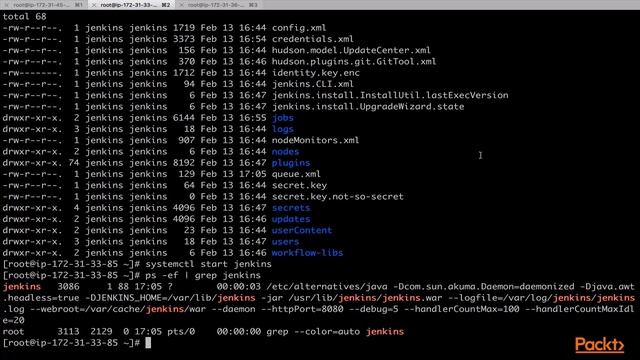640x360 pixels.
Task: Click the blue jobs directory name
Action: 282,118
